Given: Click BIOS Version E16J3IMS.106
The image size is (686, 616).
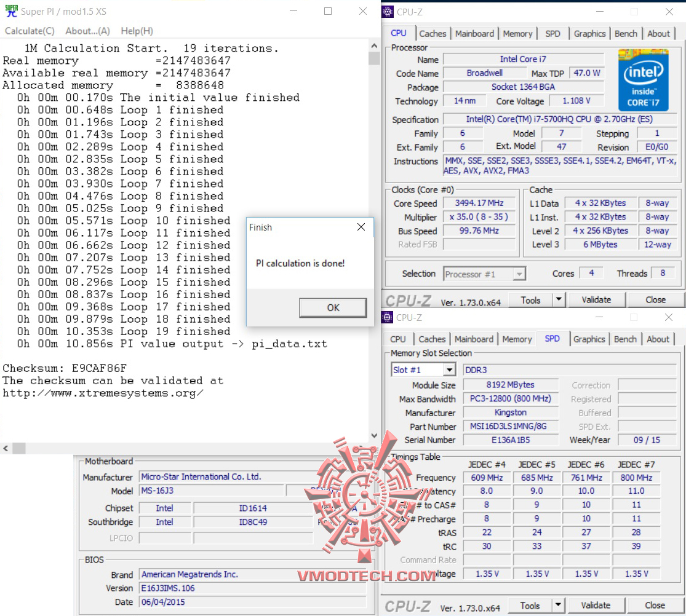Looking at the screenshot, I should [x=252, y=588].
